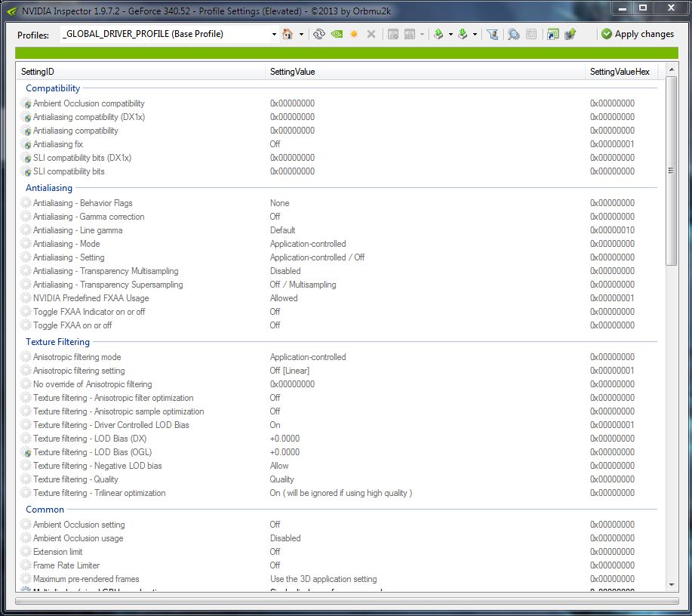Create a new profile with the orange star icon
Viewport: 692px width, 616px height.
tap(354, 34)
